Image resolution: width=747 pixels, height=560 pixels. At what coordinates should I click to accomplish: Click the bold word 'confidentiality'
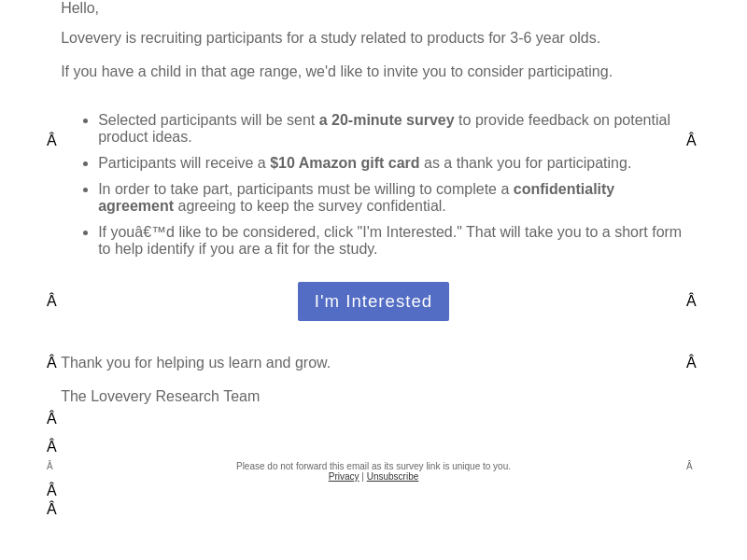[x=564, y=189]
